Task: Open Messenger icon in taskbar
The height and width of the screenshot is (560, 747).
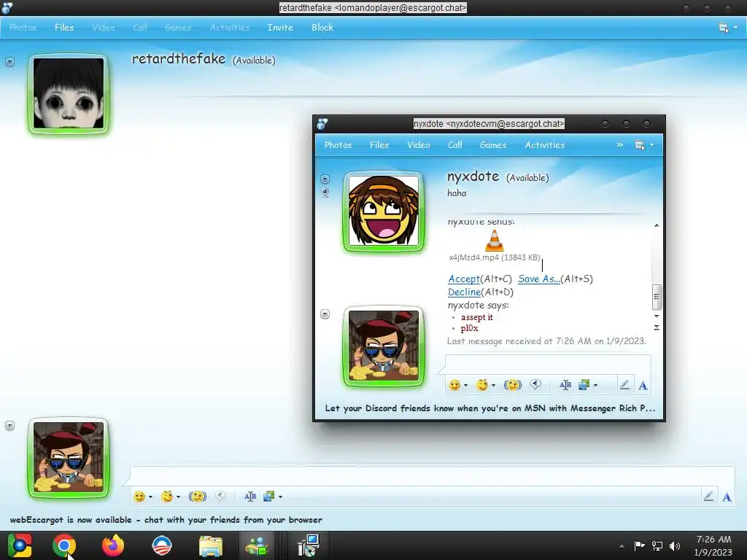Action: [257, 545]
